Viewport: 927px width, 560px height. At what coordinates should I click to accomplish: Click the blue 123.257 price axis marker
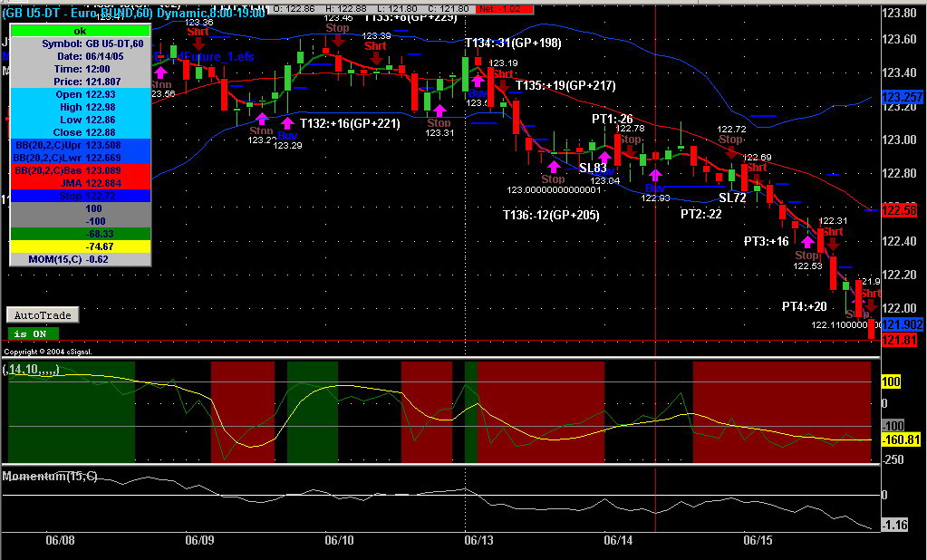[x=902, y=97]
